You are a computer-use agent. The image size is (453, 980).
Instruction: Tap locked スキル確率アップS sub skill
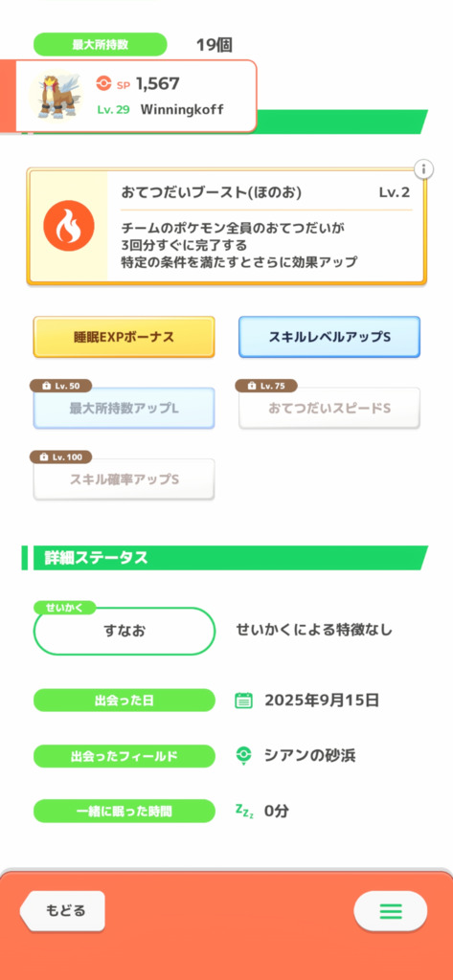click(x=124, y=479)
